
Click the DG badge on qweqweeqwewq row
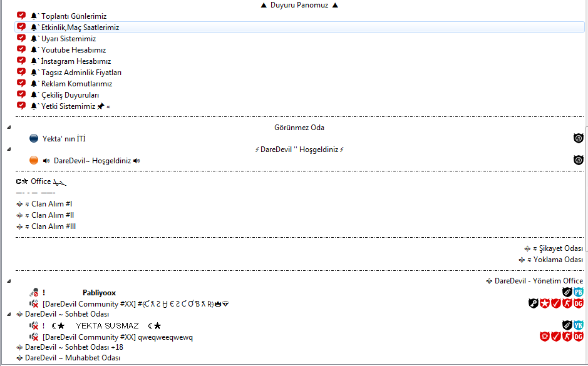578,337
